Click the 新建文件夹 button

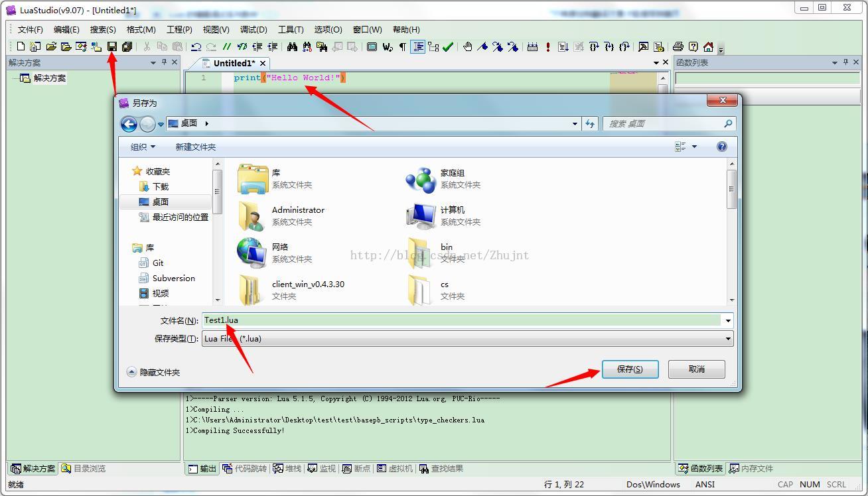tap(195, 147)
